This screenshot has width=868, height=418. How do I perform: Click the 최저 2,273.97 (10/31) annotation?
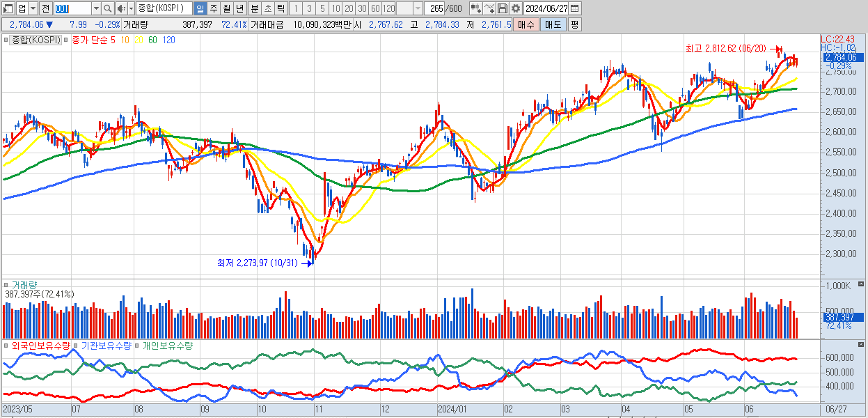[x=258, y=263]
